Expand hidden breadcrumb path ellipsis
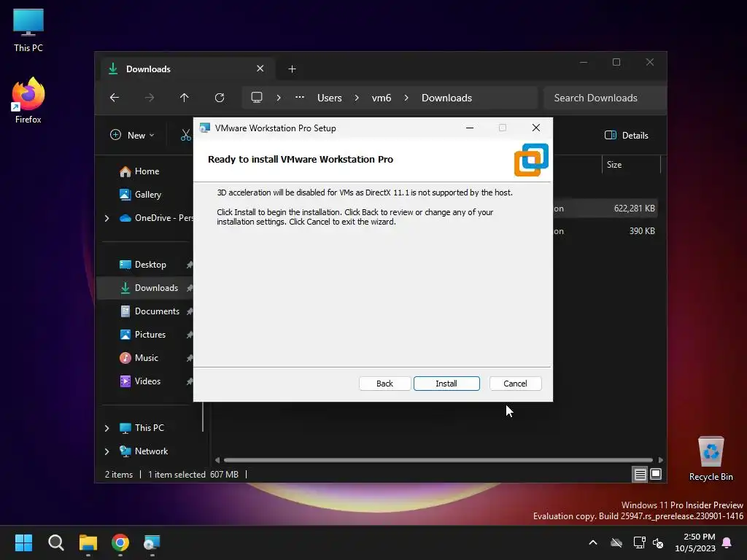Viewport: 747px width, 560px height. click(300, 98)
